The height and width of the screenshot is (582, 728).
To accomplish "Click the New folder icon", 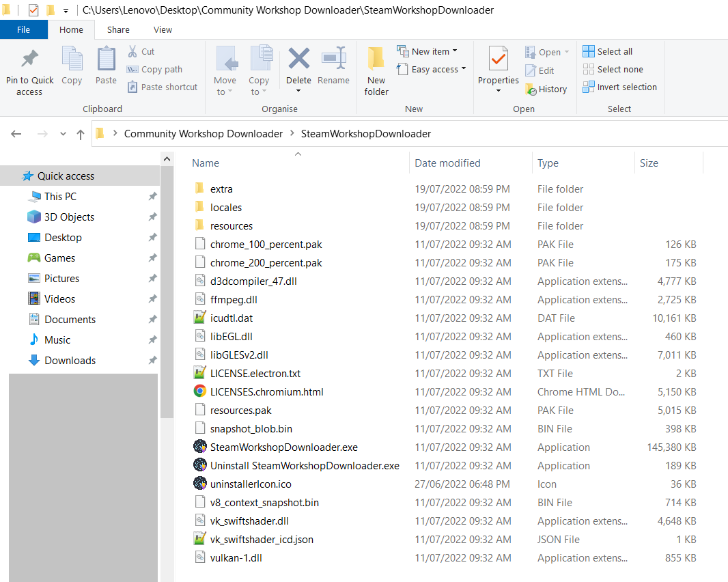I will click(376, 59).
